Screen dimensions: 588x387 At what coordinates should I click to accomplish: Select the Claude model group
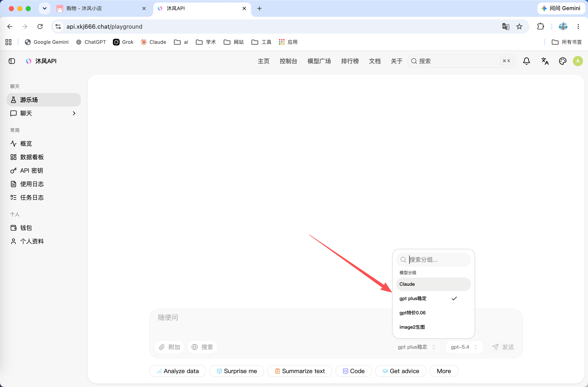(433, 284)
